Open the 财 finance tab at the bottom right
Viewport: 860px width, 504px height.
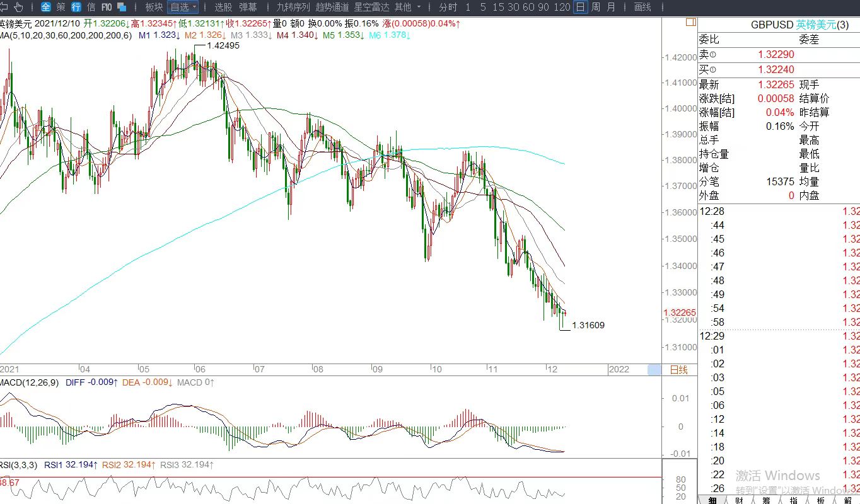click(739, 500)
